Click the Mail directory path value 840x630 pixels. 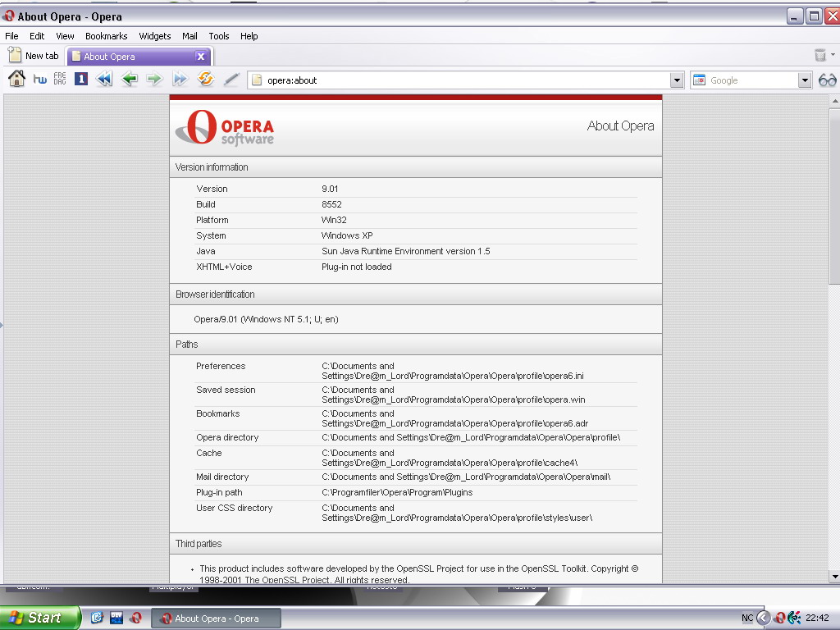click(x=466, y=477)
